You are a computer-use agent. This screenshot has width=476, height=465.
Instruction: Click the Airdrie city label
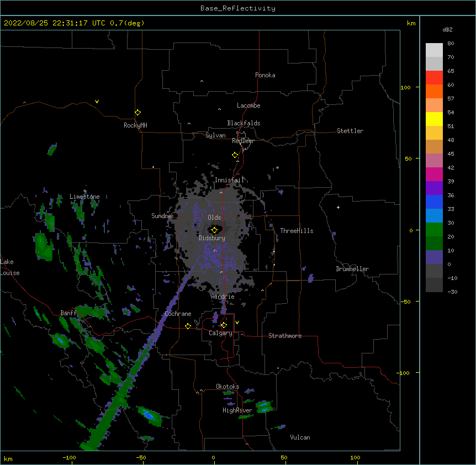point(223,297)
